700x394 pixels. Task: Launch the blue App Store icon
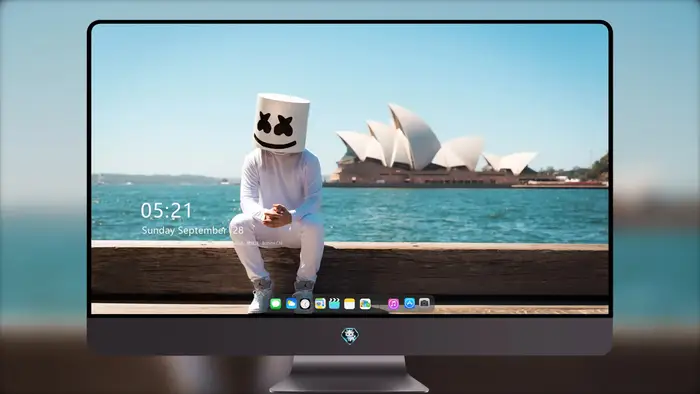pyautogui.click(x=409, y=303)
